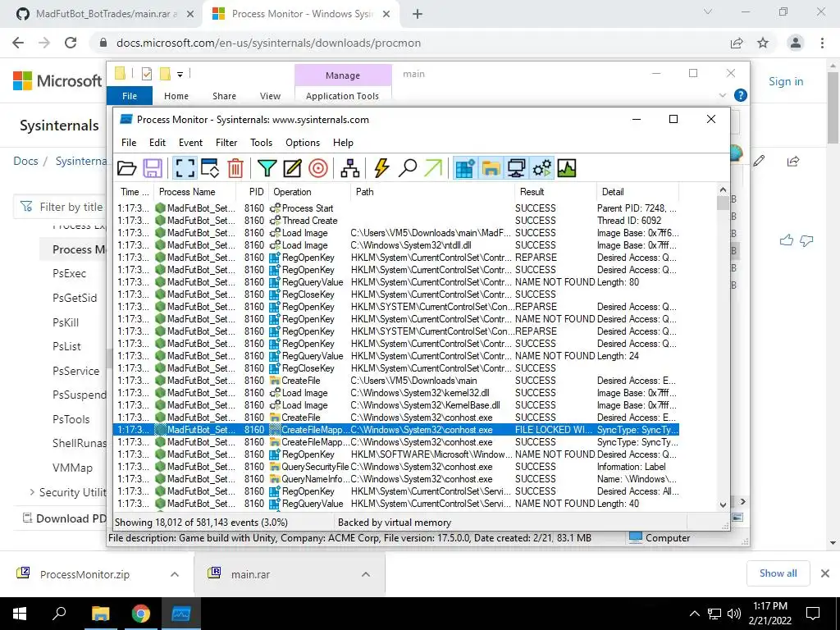Open the Options menu
Image resolution: width=840 pixels, height=630 pixels.
(303, 143)
